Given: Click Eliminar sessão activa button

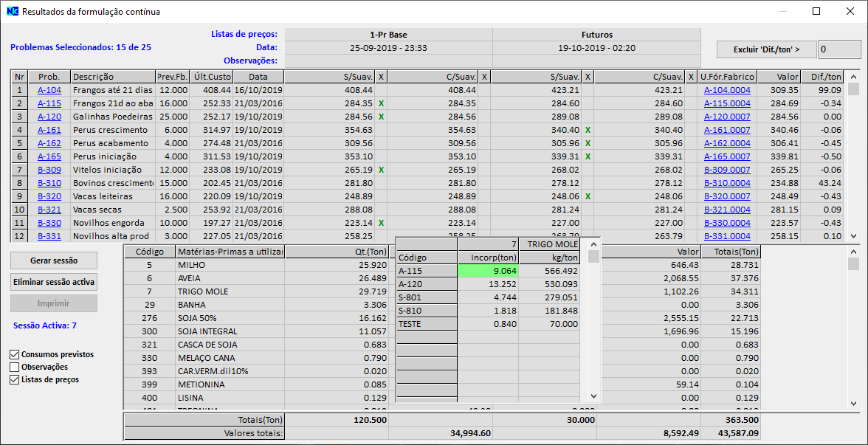Looking at the screenshot, I should coord(54,282).
